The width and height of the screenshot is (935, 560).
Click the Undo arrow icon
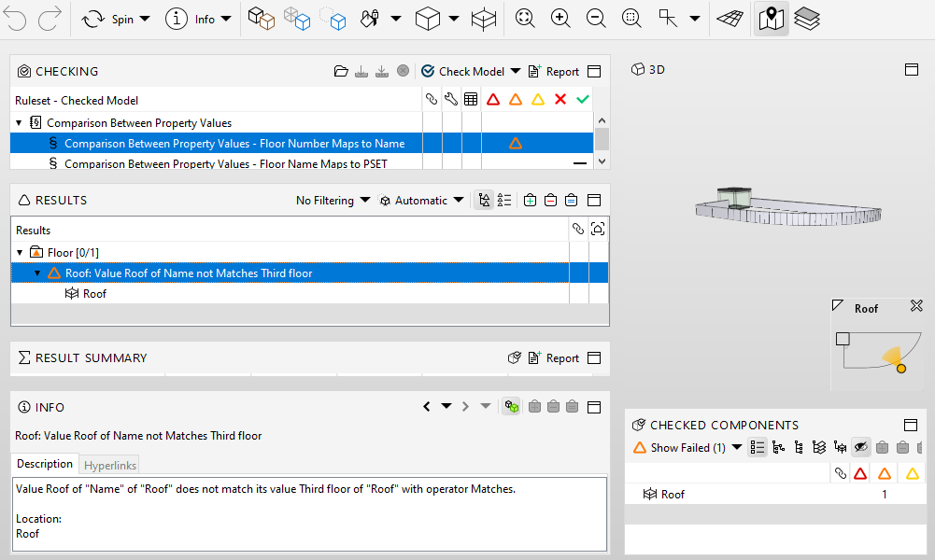[15, 19]
